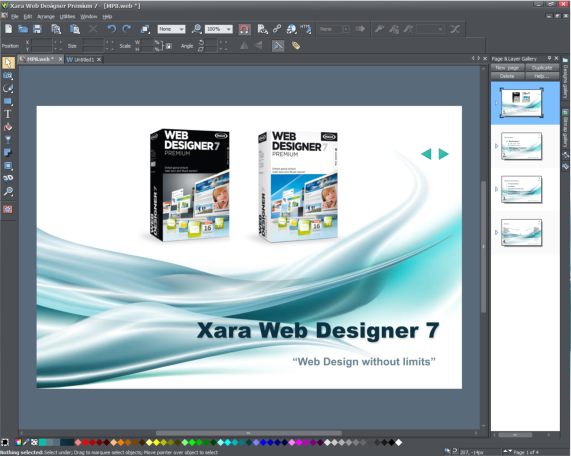
Task: Undo the last action
Action: (x=111, y=29)
